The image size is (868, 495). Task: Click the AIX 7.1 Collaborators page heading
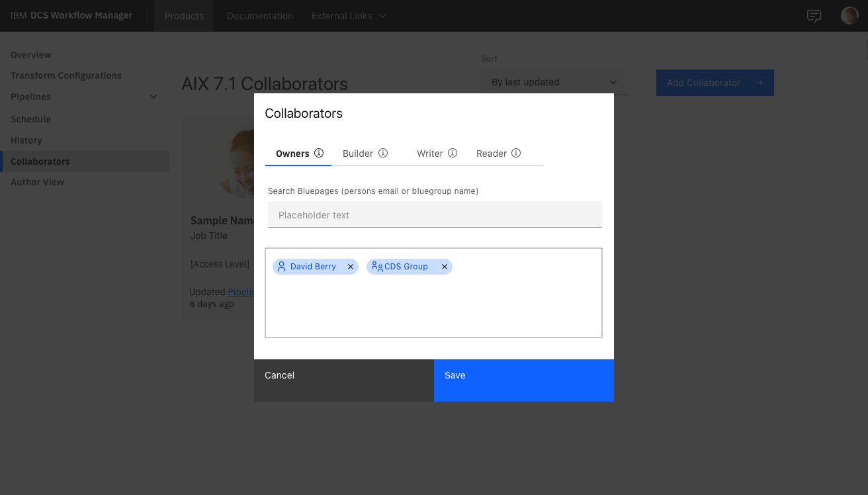click(x=264, y=84)
